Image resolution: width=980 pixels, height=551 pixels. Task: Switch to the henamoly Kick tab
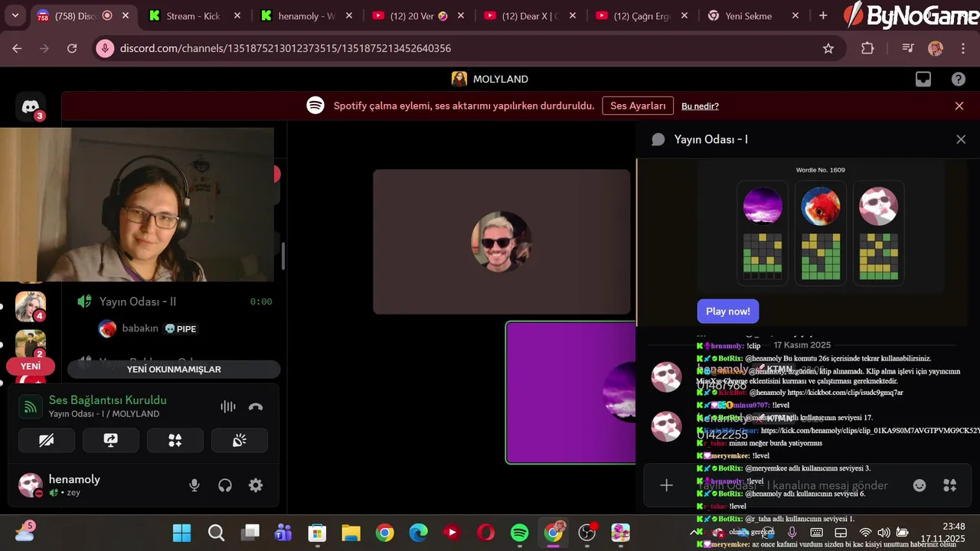[306, 15]
